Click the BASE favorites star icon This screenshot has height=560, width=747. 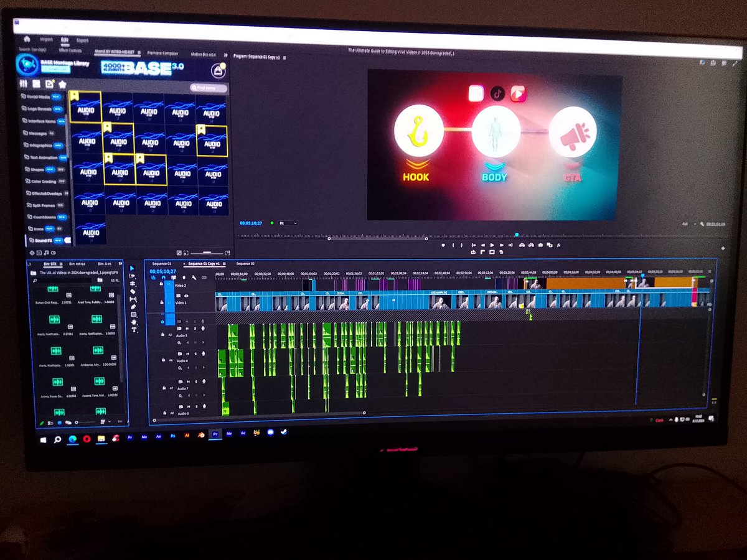point(62,83)
